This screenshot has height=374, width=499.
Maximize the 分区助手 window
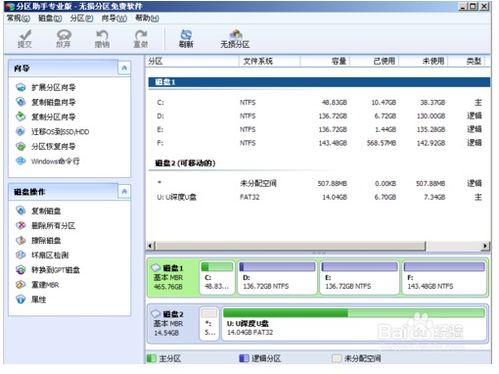[473, 6]
